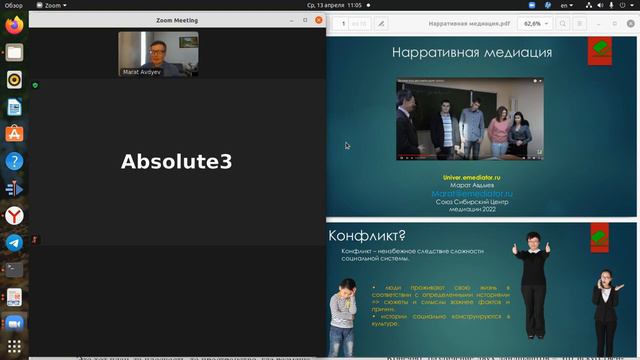Open the 62,6% zoom level dropdown
Image resolution: width=640 pixels, height=360 pixels.
pos(535,24)
